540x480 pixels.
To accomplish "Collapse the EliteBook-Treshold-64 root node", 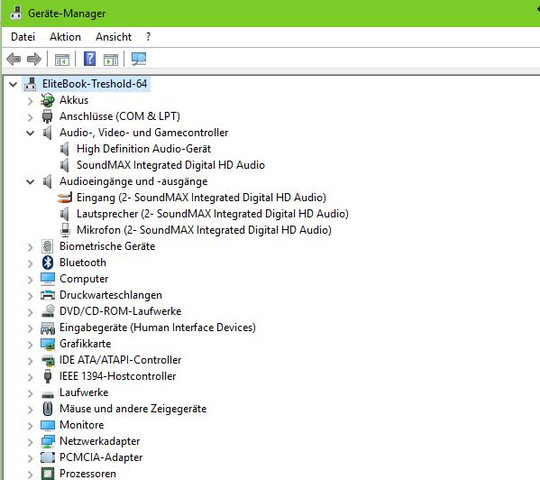I will (x=13, y=84).
